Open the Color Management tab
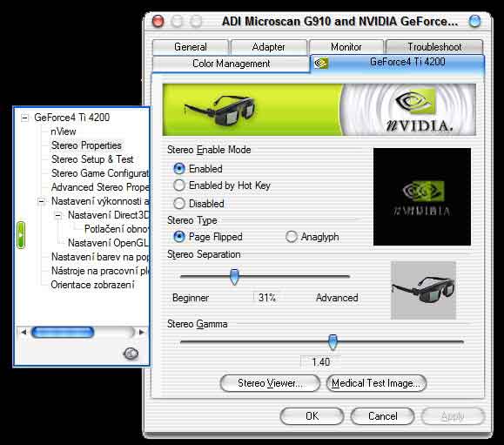This screenshot has width=504, height=445. tap(231, 64)
